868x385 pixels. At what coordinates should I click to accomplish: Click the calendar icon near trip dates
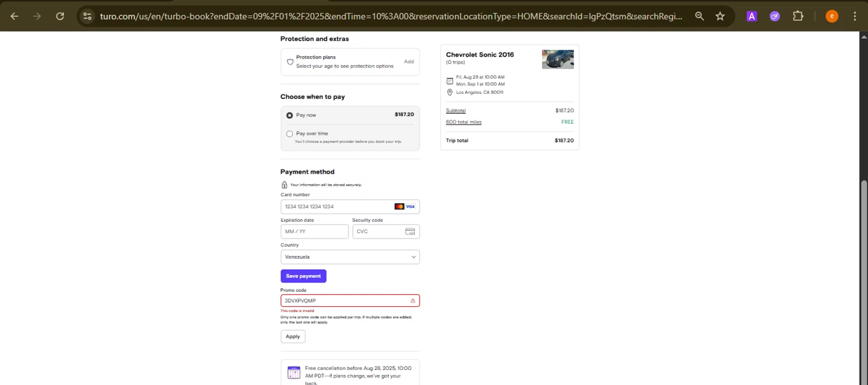click(450, 80)
